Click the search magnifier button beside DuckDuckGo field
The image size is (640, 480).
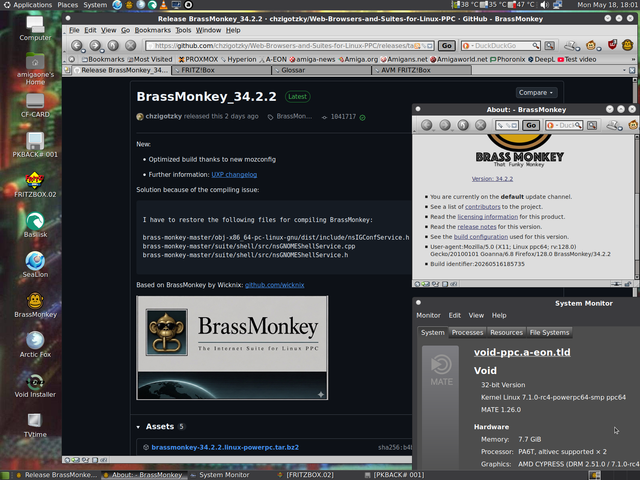549,46
